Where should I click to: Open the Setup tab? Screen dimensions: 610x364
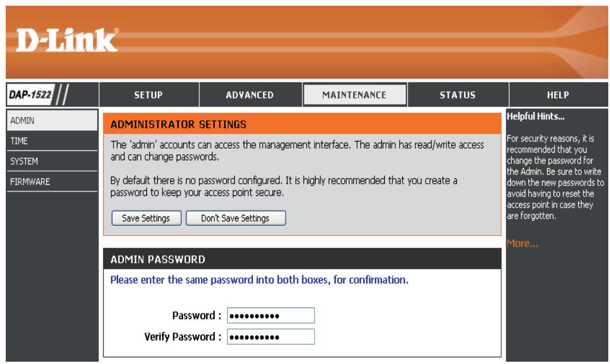(149, 94)
